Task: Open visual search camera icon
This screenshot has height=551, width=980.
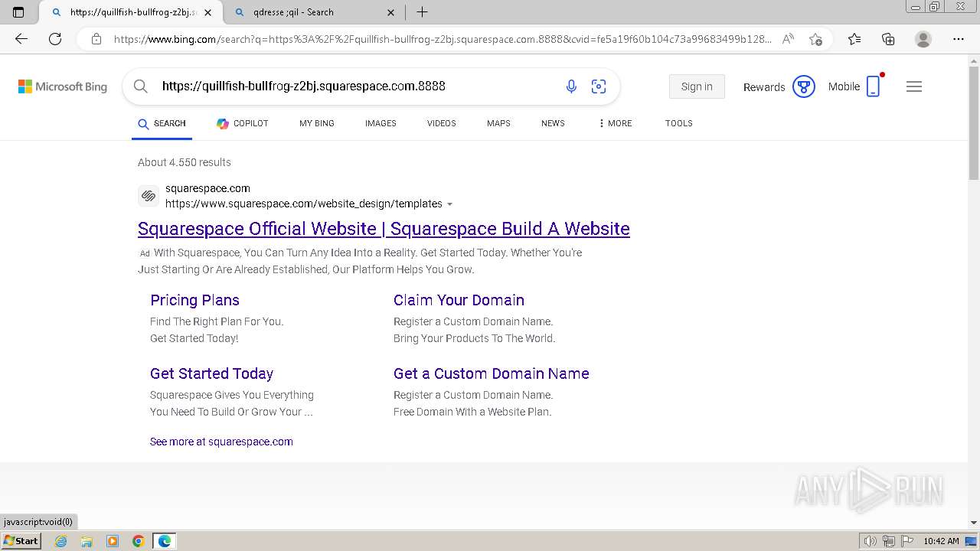Action: [599, 86]
